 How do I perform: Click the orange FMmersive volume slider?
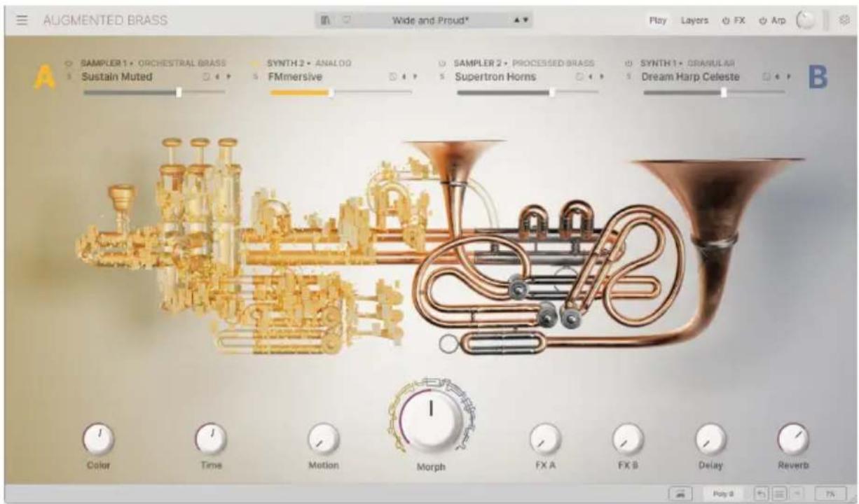341,92
